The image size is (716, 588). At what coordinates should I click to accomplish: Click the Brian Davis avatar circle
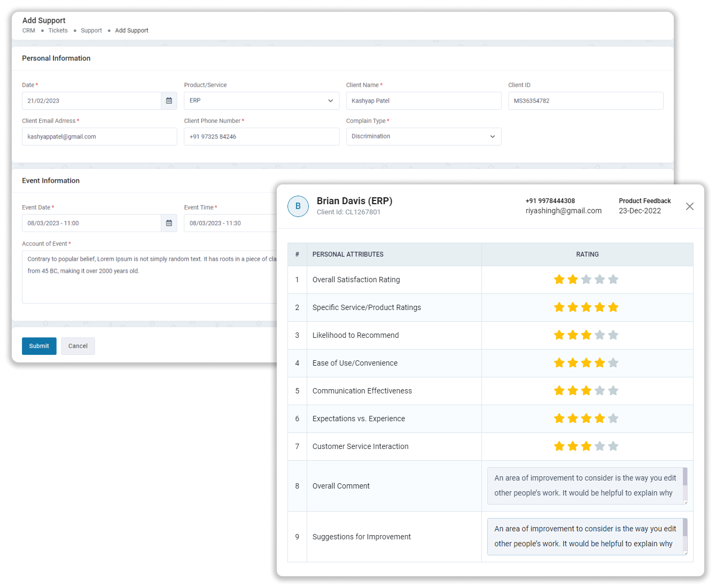[298, 206]
